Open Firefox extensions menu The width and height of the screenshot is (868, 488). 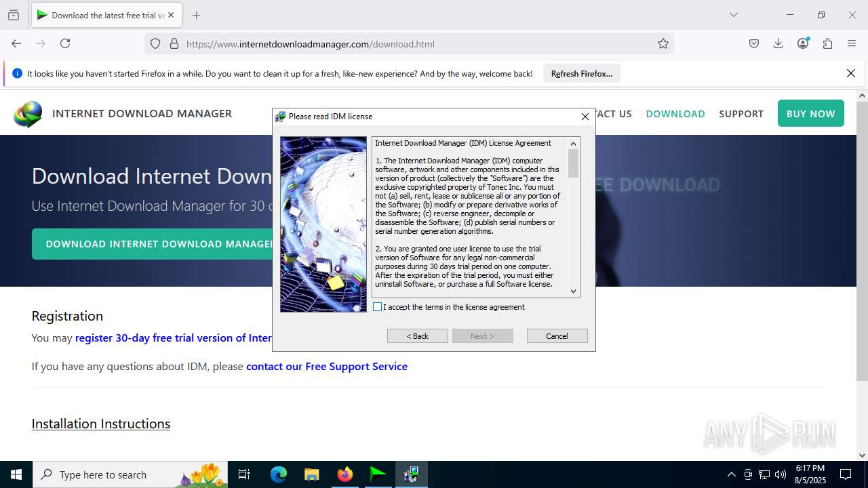pos(827,43)
